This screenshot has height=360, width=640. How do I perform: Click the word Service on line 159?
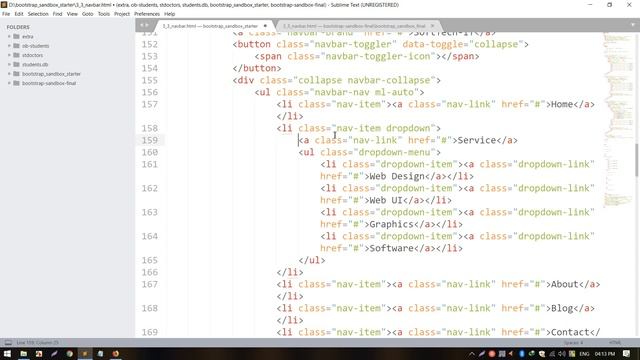click(477, 140)
